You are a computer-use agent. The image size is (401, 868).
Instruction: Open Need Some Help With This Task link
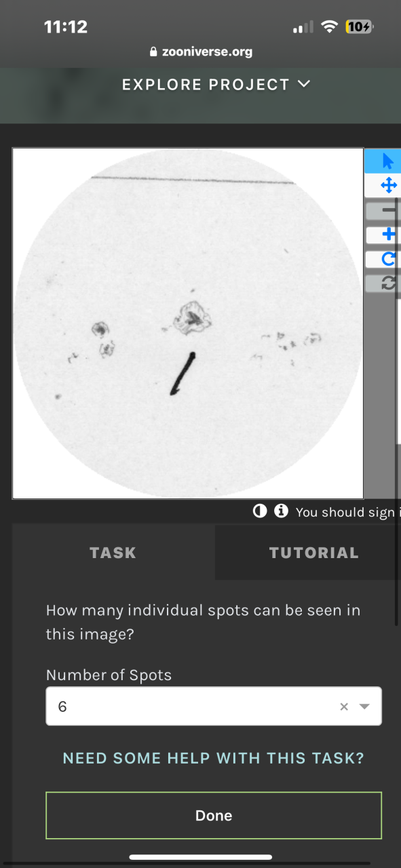(214, 757)
